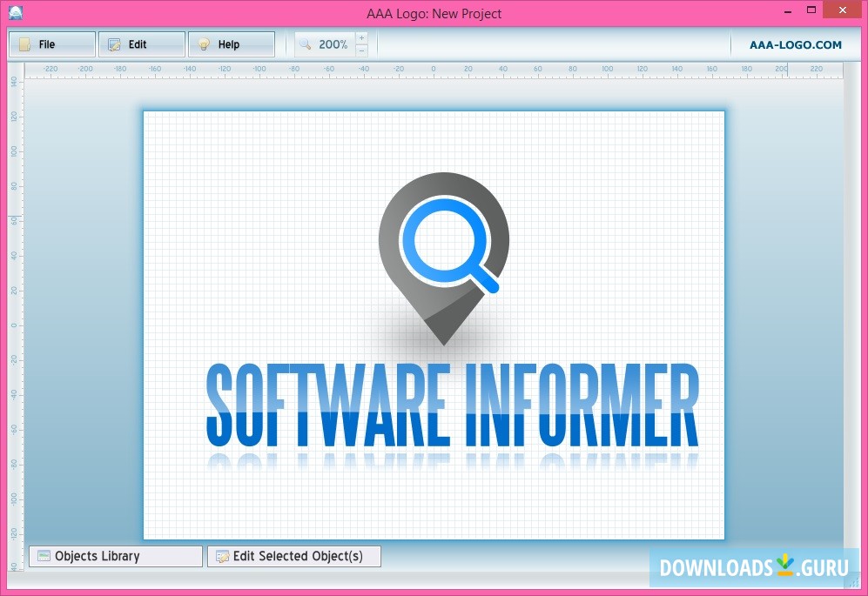Click the 200% zoom value field
Image resolution: width=868 pixels, height=596 pixels.
tap(333, 44)
